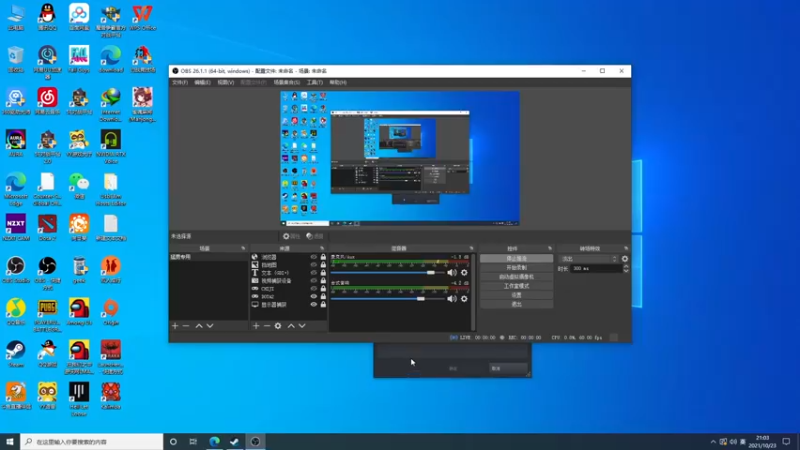Unlock the video capture device lock
This screenshot has height=450, width=800.
point(323,281)
